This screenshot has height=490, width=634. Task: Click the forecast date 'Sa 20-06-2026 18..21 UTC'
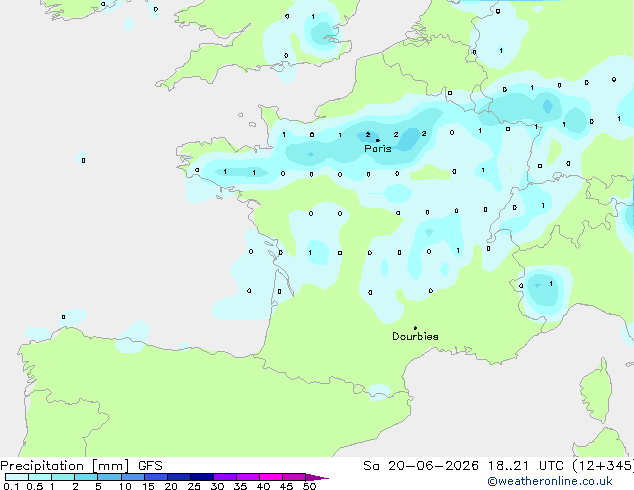[463, 466]
